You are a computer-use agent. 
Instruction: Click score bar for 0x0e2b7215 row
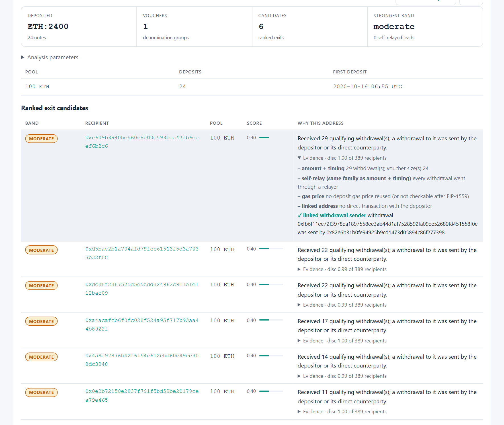(x=271, y=391)
